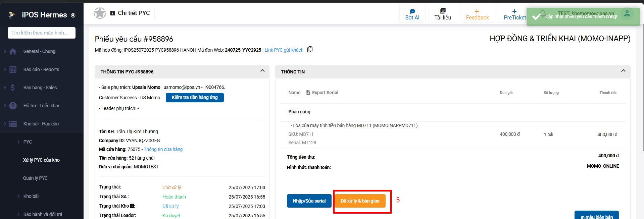The height and width of the screenshot is (219, 644).
Task: Expand Bán hàng - Sales menu
Action: point(40,88)
